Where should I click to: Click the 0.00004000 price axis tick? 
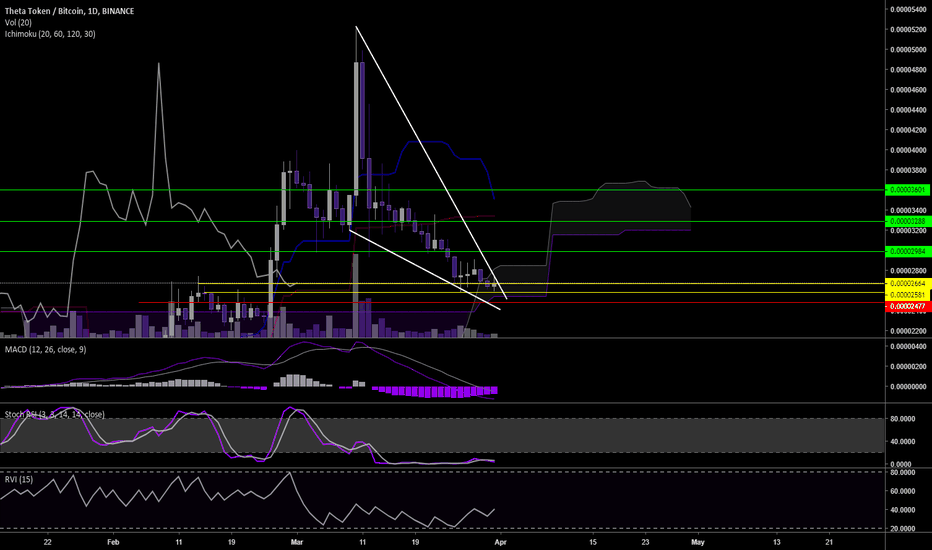[x=908, y=150]
